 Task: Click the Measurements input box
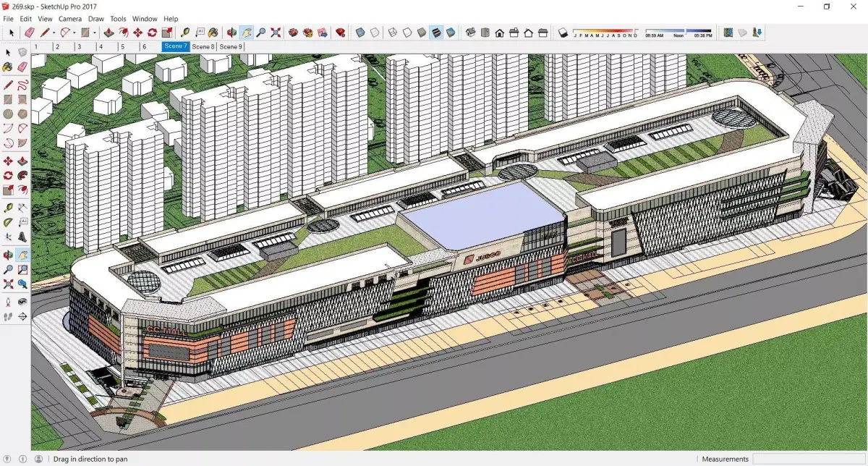click(809, 459)
